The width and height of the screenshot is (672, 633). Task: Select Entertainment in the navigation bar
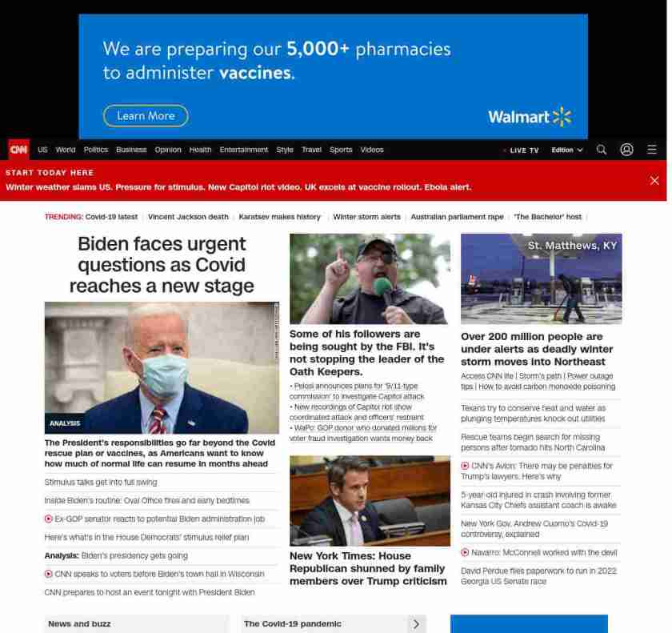(x=244, y=150)
